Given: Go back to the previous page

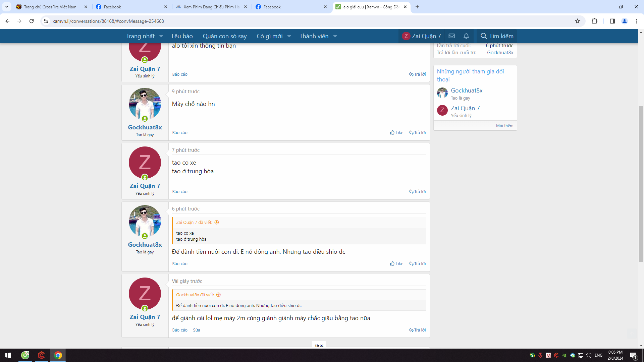Looking at the screenshot, I should click(x=7, y=21).
